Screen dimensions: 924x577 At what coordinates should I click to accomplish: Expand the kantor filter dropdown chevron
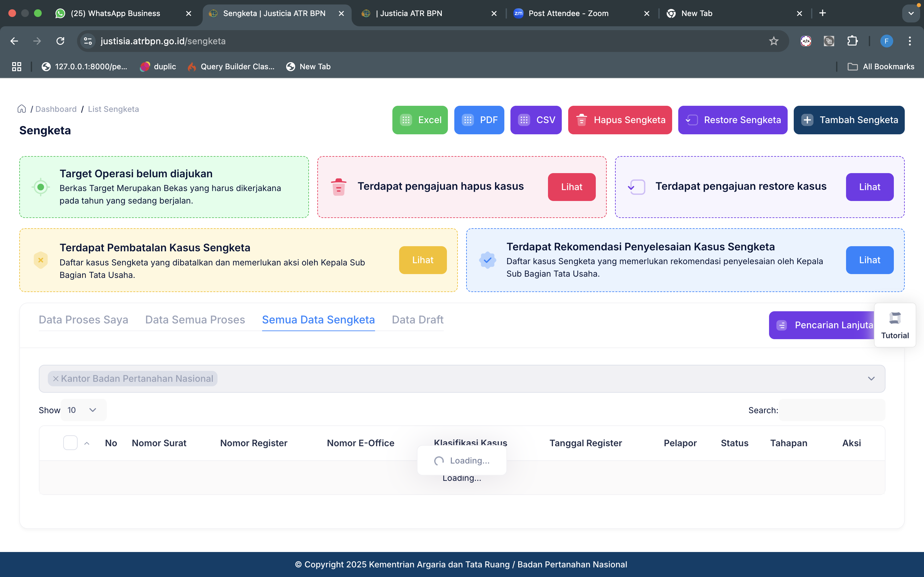[x=871, y=379]
